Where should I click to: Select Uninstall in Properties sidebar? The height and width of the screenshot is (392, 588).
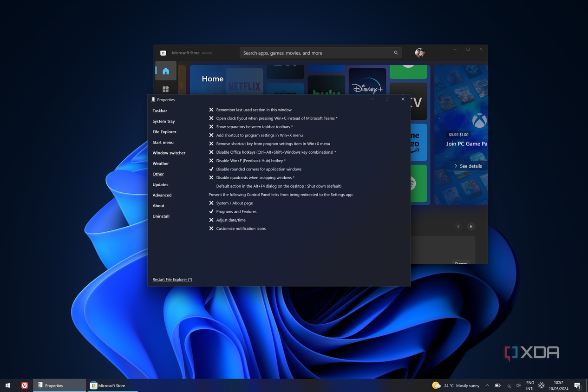pos(161,216)
